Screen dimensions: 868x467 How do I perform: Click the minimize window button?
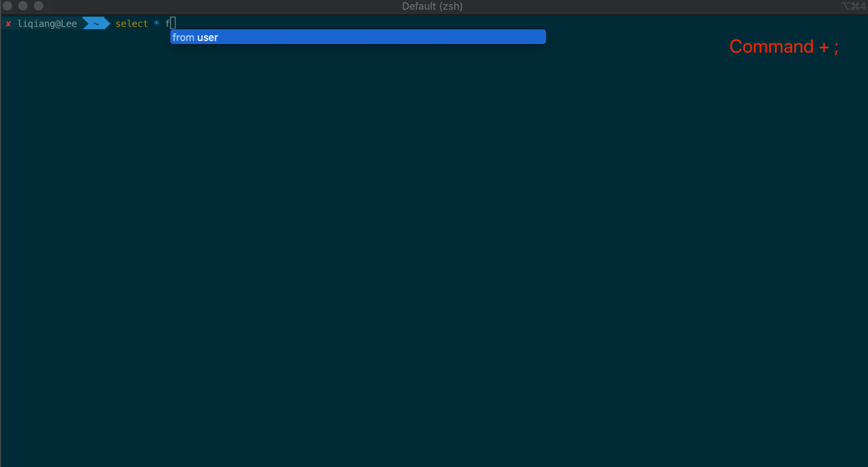click(23, 6)
